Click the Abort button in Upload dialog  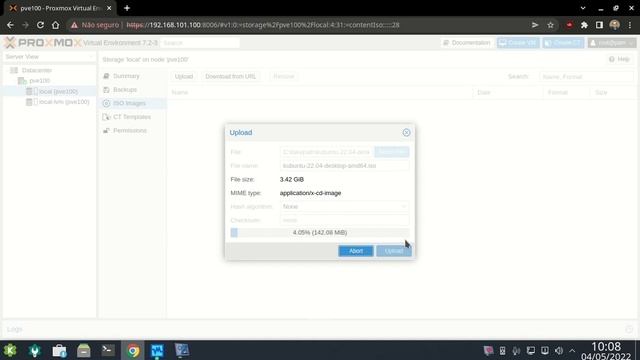pos(356,251)
